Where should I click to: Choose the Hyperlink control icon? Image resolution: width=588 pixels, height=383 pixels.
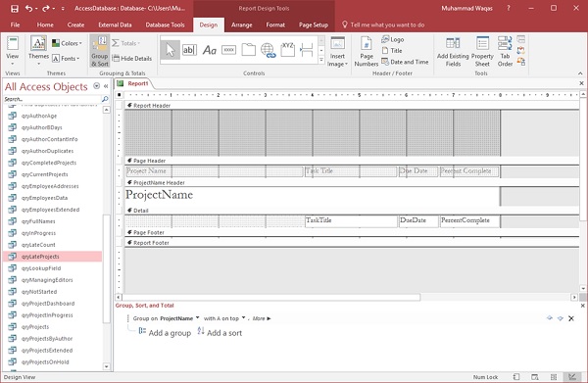268,50
